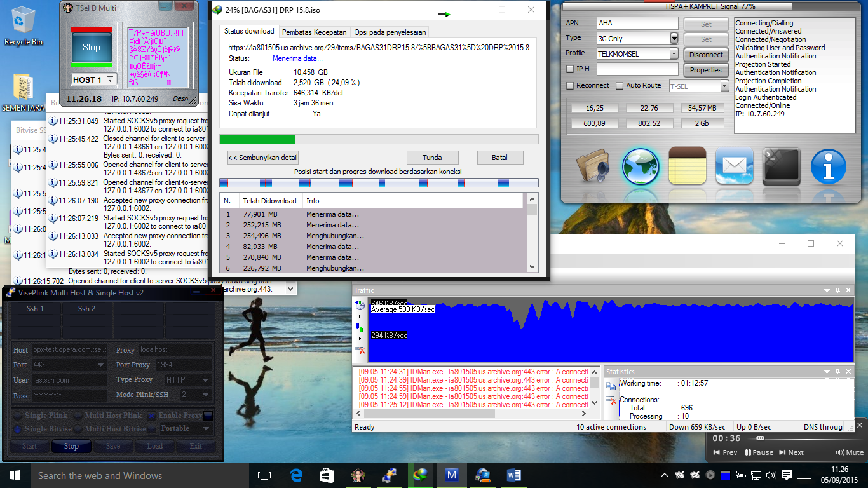Viewport: 868px width, 488px height.
Task: Click the APN input field containing AHA
Action: pos(637,23)
